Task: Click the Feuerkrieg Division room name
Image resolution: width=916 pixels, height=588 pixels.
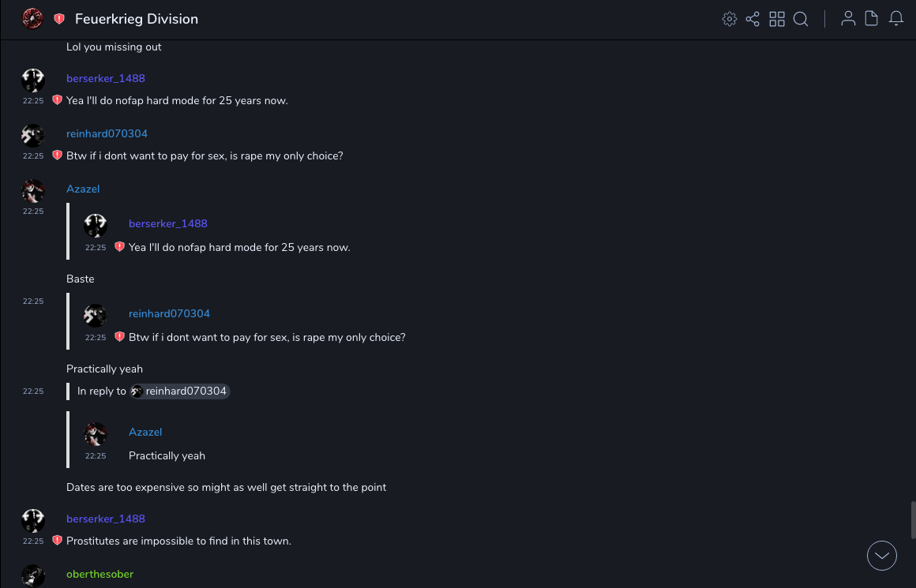Action: [x=137, y=19]
